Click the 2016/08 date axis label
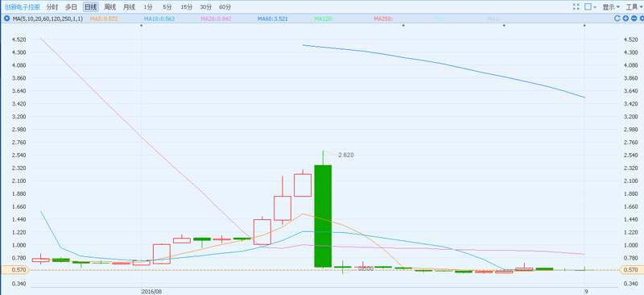Screen dimensions: 644x295 [x=151, y=291]
